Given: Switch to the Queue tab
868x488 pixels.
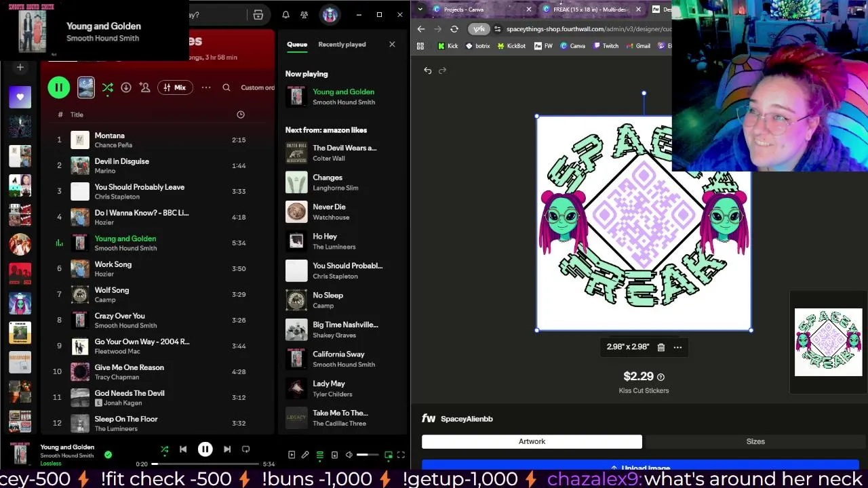Looking at the screenshot, I should [296, 45].
